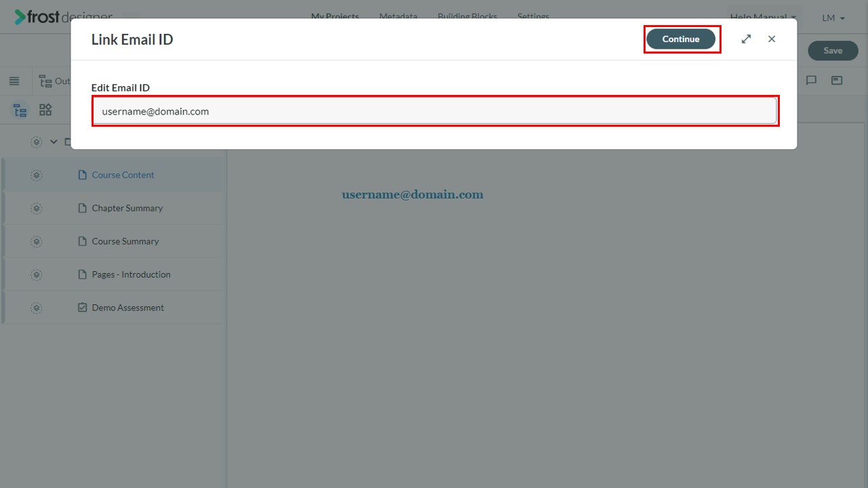Click the username@domain.com link in the page canvas
The width and height of the screenshot is (868, 488).
[x=412, y=195]
